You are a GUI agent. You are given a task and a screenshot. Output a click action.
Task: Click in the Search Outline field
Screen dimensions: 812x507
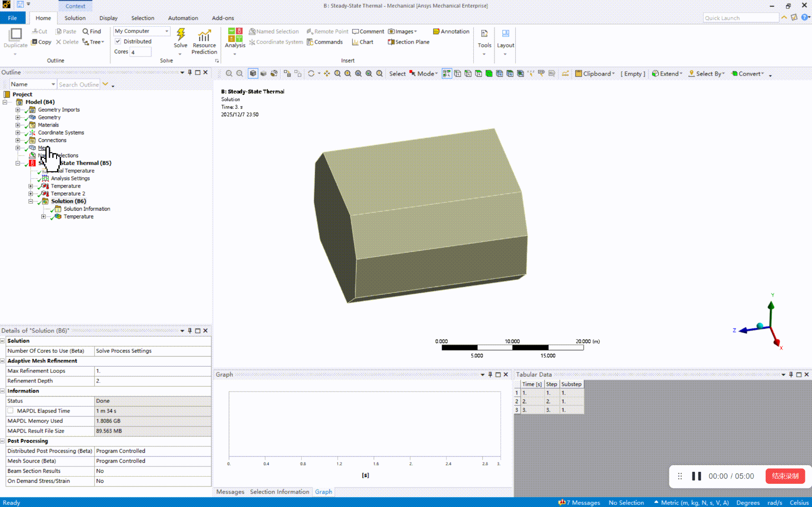coord(78,84)
